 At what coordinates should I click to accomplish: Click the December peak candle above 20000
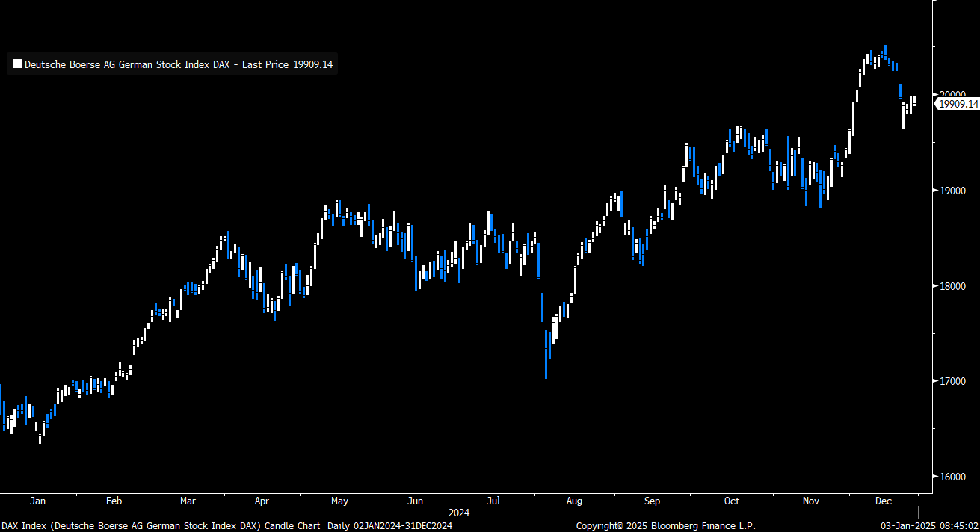pyautogui.click(x=885, y=52)
